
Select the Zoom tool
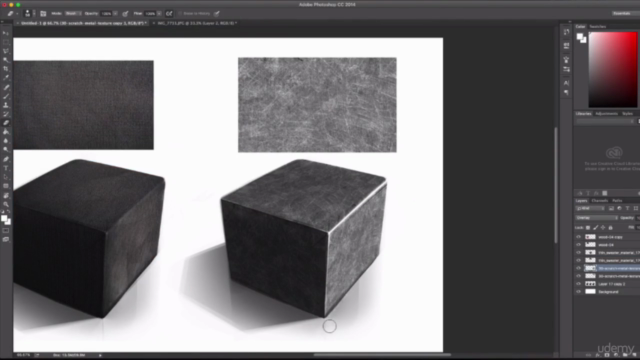(x=6, y=204)
